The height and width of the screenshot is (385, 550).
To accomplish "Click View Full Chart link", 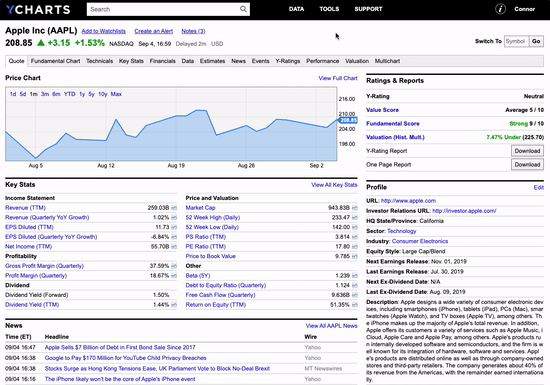I will (x=338, y=78).
